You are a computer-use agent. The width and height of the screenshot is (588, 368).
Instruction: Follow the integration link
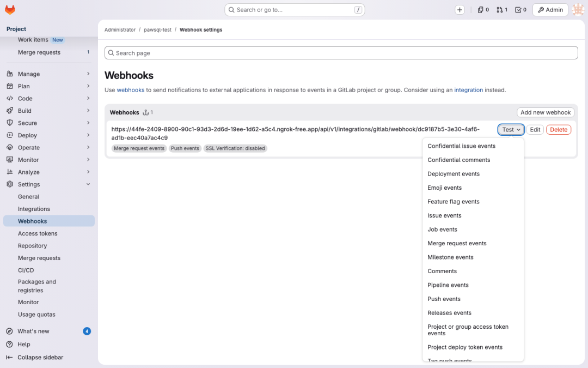point(468,90)
